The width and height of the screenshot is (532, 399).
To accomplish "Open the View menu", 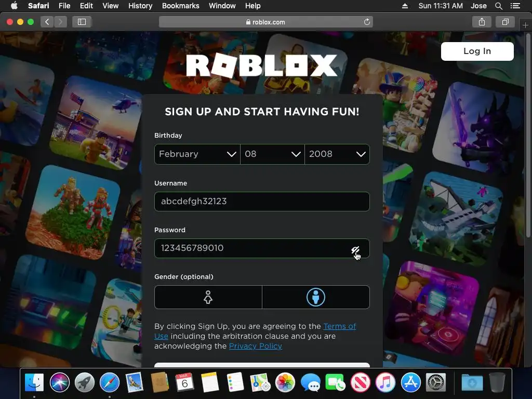I will tap(111, 6).
